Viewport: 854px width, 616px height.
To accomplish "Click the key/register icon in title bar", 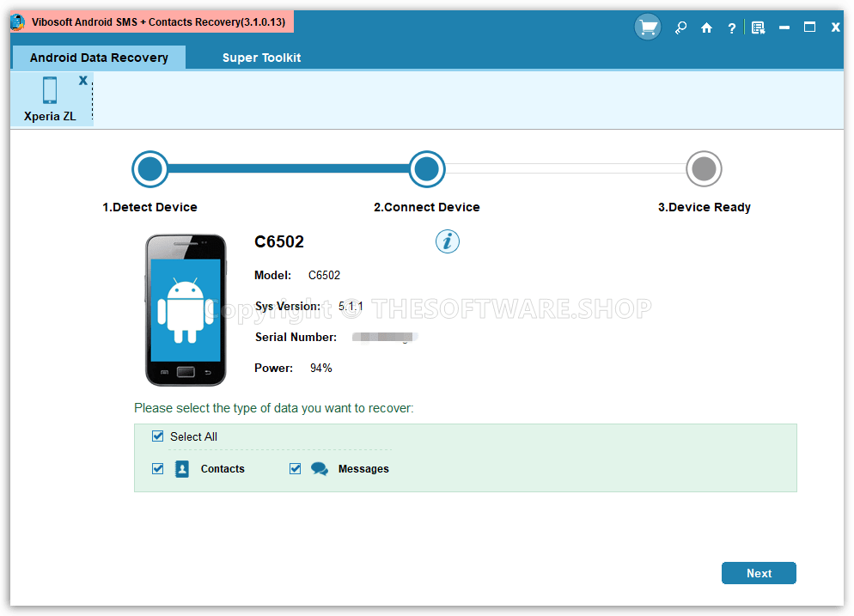I will 680,27.
